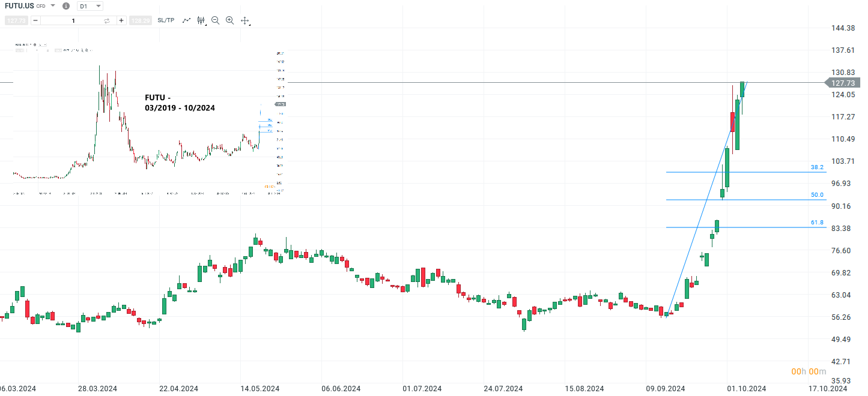Click the refresh icon in the volume field
Viewport: 868px width, 396px height.
coord(106,20)
